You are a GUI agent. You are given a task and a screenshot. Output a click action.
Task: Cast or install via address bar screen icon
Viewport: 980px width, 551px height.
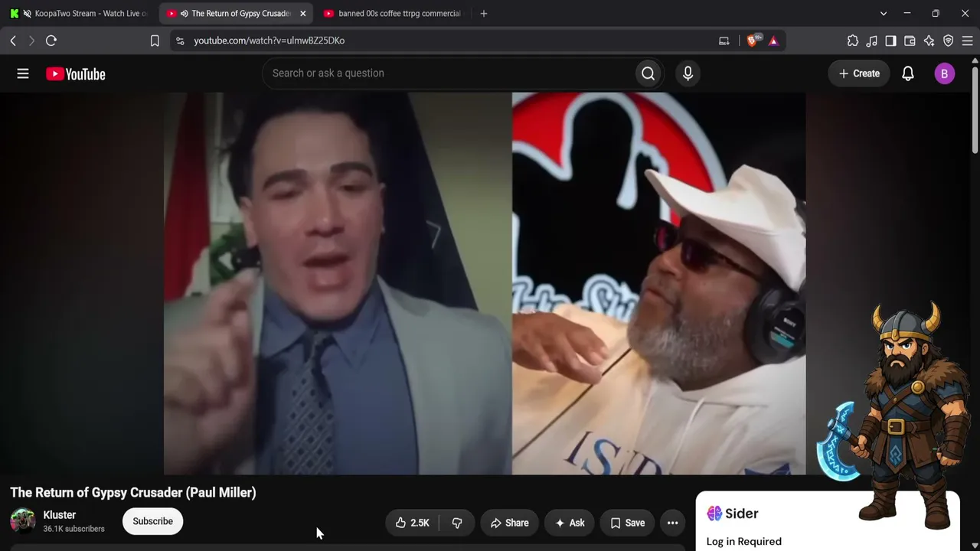[724, 41]
